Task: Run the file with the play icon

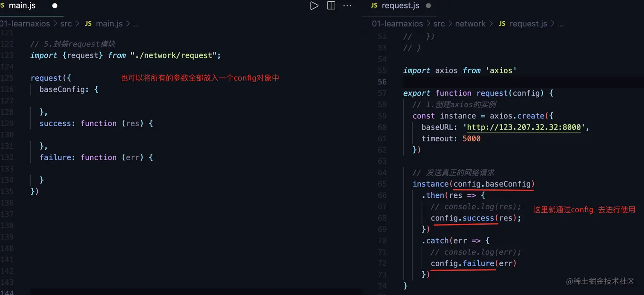Action: 314,6
